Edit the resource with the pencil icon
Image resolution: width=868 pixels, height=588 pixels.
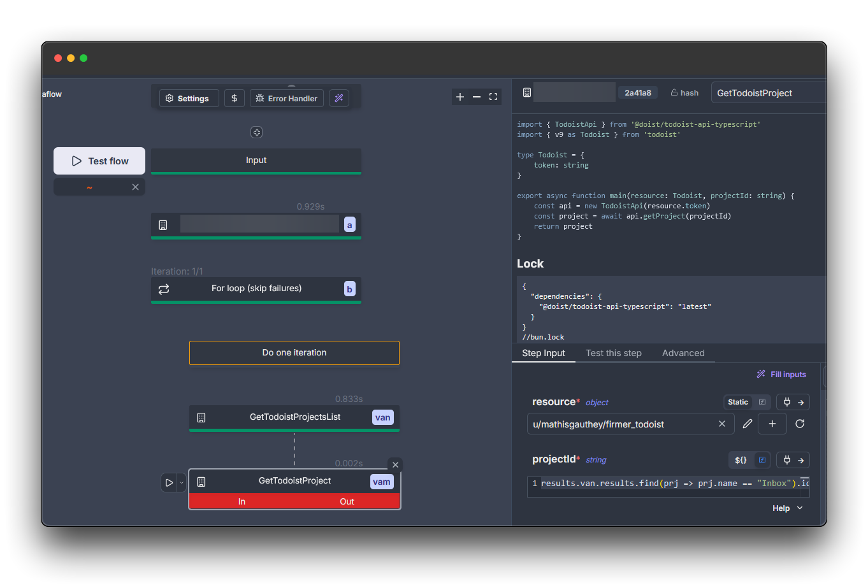pyautogui.click(x=748, y=424)
